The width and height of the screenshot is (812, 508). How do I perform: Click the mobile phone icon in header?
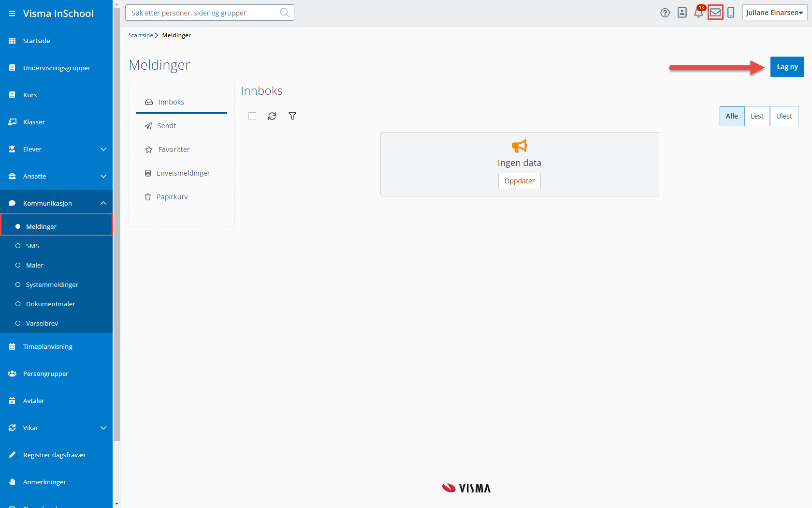coord(731,13)
